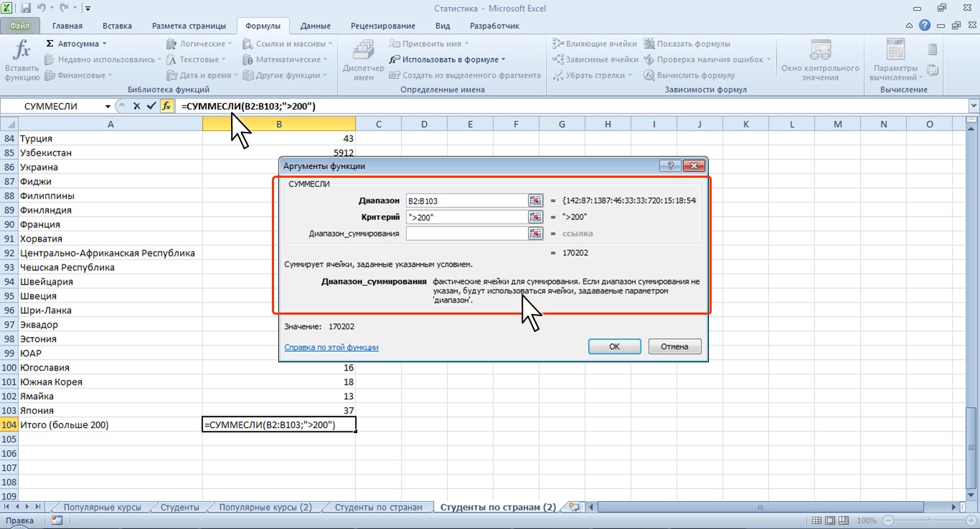Click zoom out minus button
The width and height of the screenshot is (980, 529).
tap(888, 521)
